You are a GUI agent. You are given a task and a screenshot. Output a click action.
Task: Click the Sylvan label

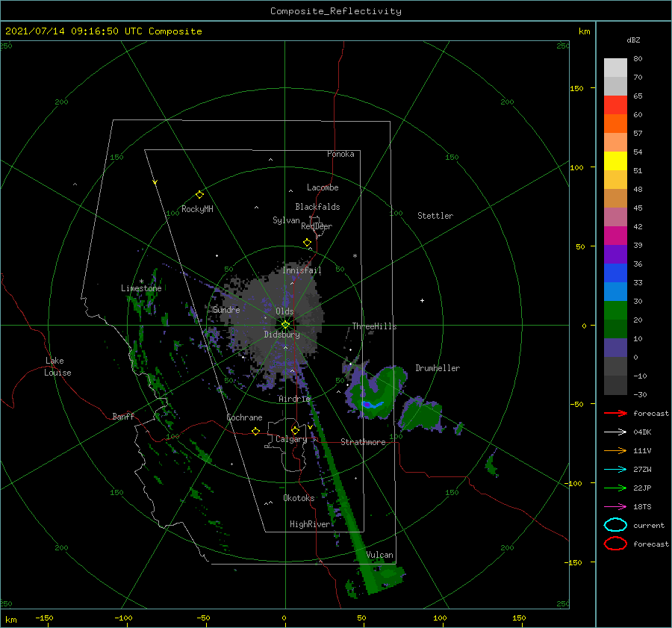click(286, 220)
